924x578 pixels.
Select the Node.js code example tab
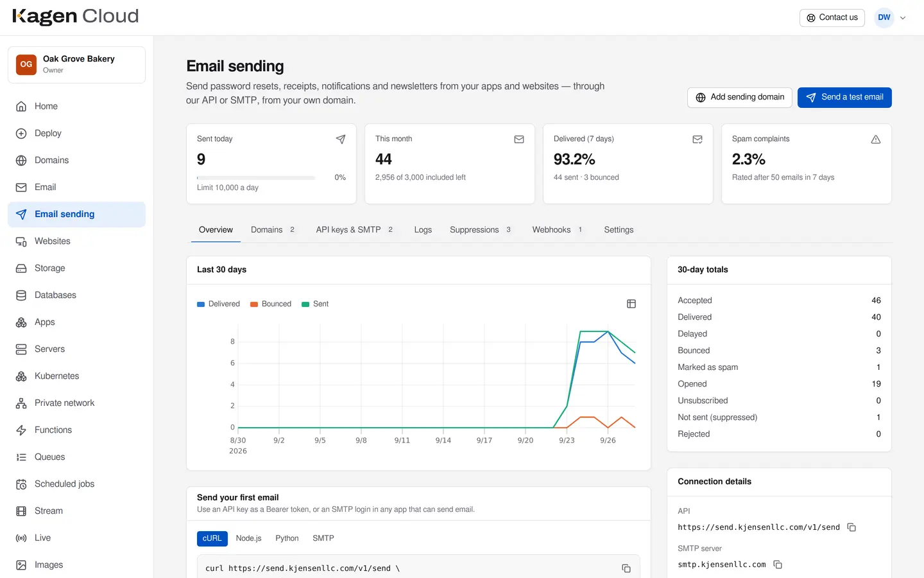[248, 538]
